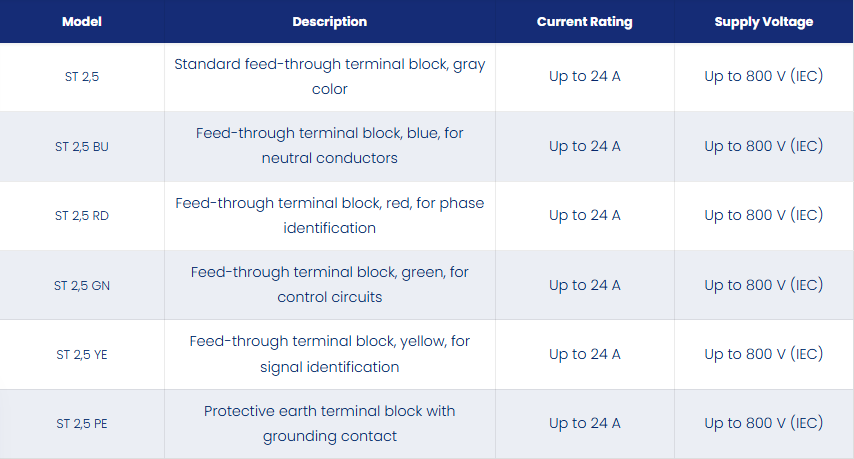Click the Current Rating column header

pos(584,22)
